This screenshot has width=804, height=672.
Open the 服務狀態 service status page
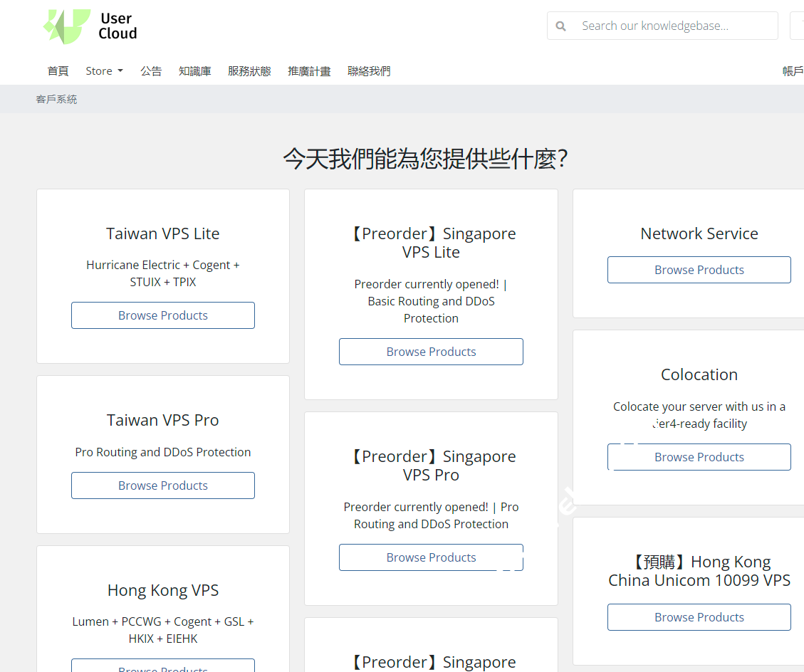pos(249,70)
